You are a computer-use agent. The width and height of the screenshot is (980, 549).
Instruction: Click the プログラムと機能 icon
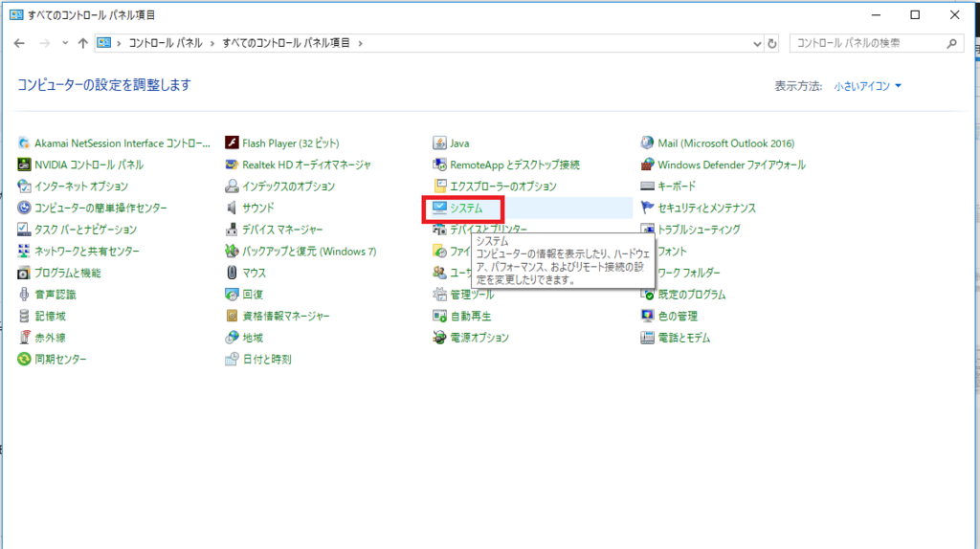coord(24,273)
